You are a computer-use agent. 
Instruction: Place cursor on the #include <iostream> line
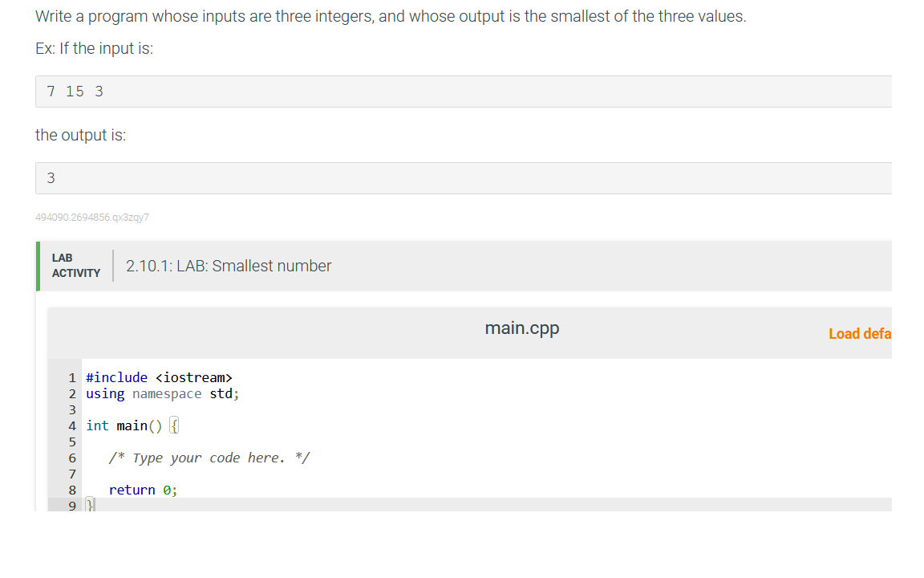tap(159, 377)
